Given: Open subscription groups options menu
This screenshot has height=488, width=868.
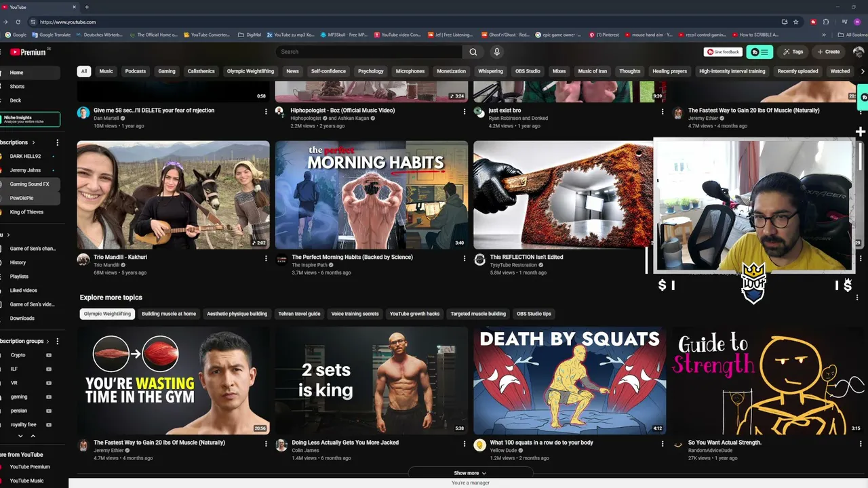Looking at the screenshot, I should pos(57,341).
